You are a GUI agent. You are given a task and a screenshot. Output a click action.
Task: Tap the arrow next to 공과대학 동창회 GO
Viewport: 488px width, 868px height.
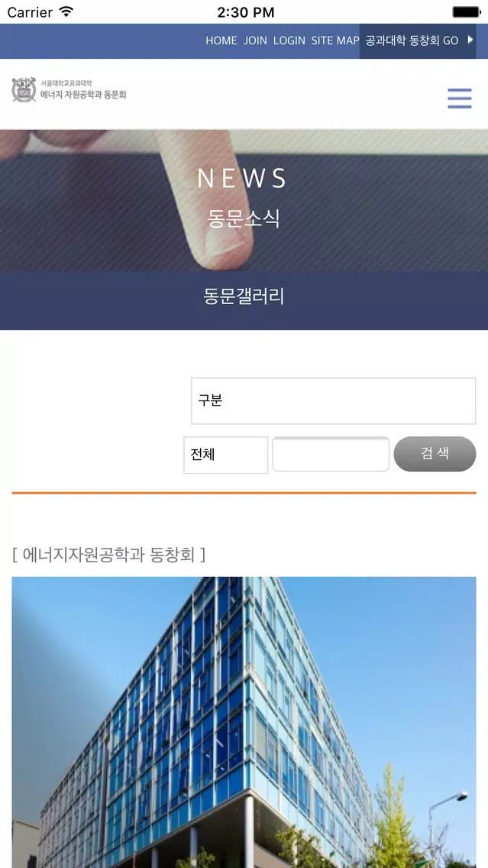470,40
